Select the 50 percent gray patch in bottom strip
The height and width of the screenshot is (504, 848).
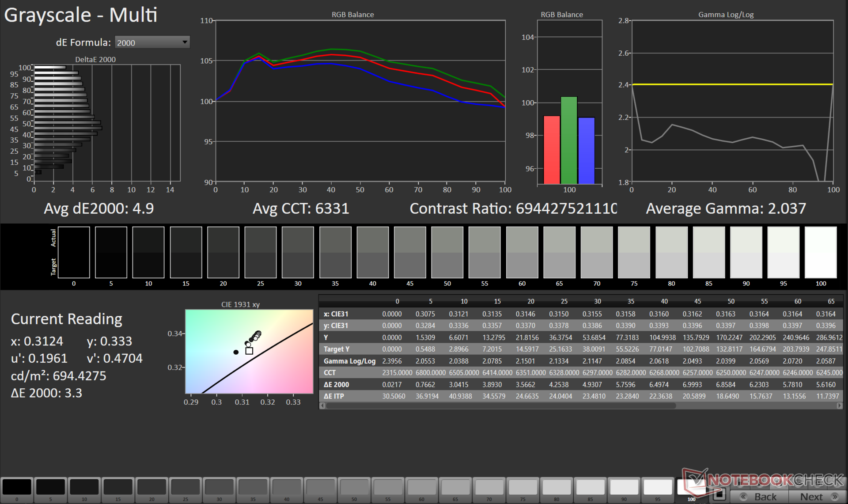pos(354,487)
